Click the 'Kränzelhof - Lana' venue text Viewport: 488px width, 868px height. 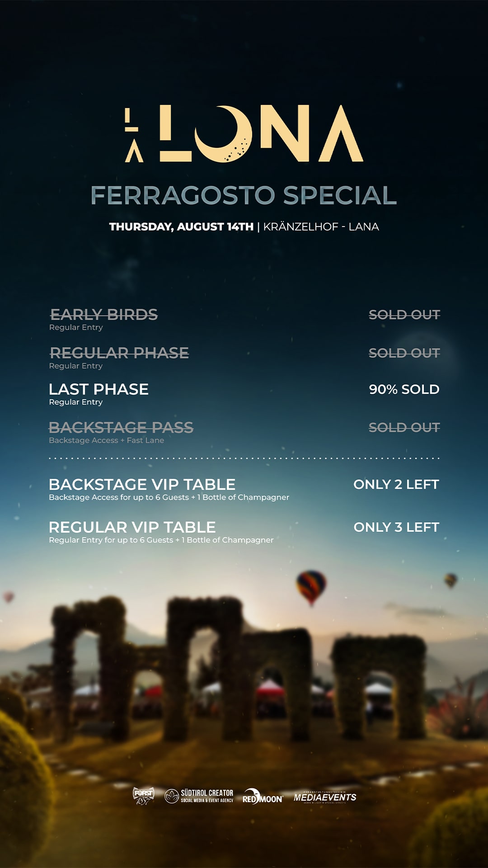[321, 227]
